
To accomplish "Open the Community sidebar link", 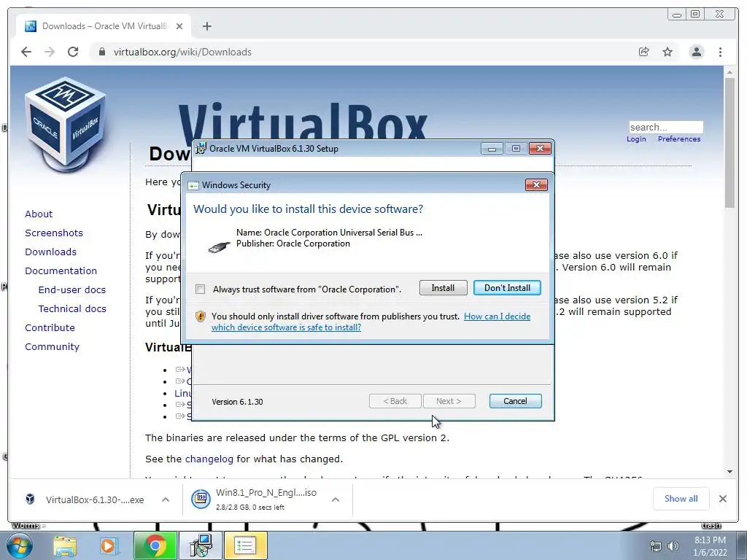I will coord(52,346).
